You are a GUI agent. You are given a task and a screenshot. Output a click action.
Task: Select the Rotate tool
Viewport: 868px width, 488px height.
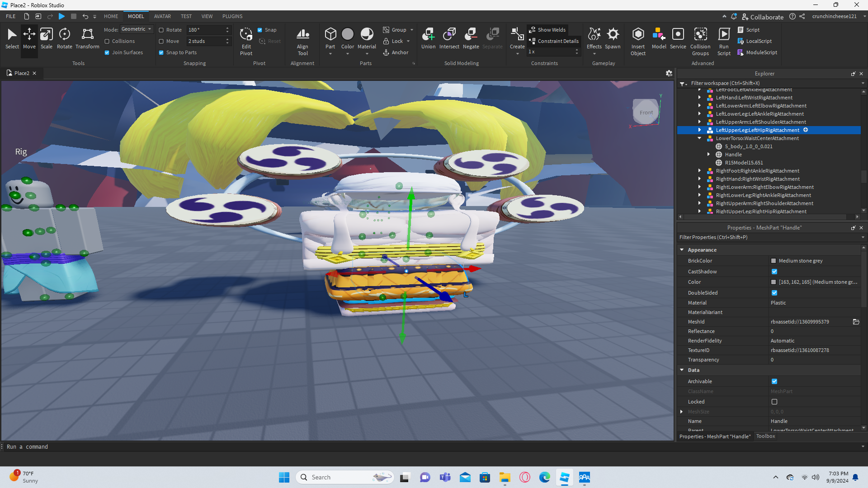(64, 38)
